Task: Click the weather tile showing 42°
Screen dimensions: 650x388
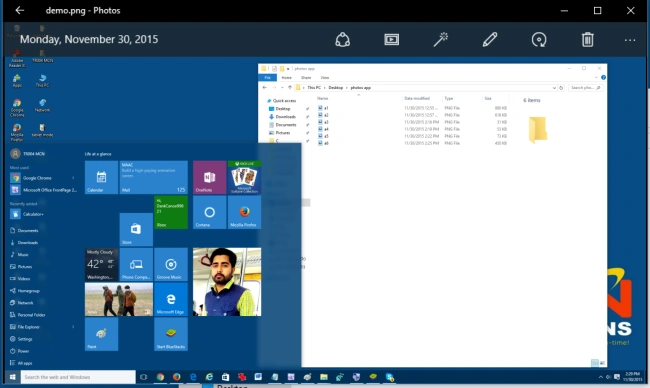Action: 101,264
